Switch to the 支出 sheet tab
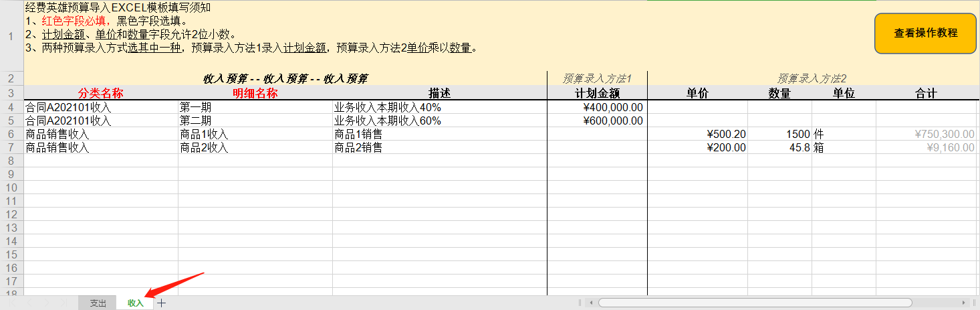 [x=98, y=303]
